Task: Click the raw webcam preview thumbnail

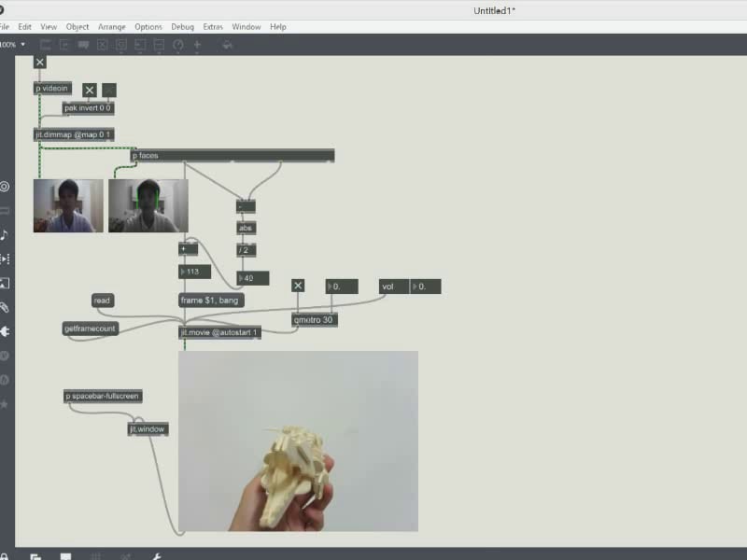Action: pos(68,205)
